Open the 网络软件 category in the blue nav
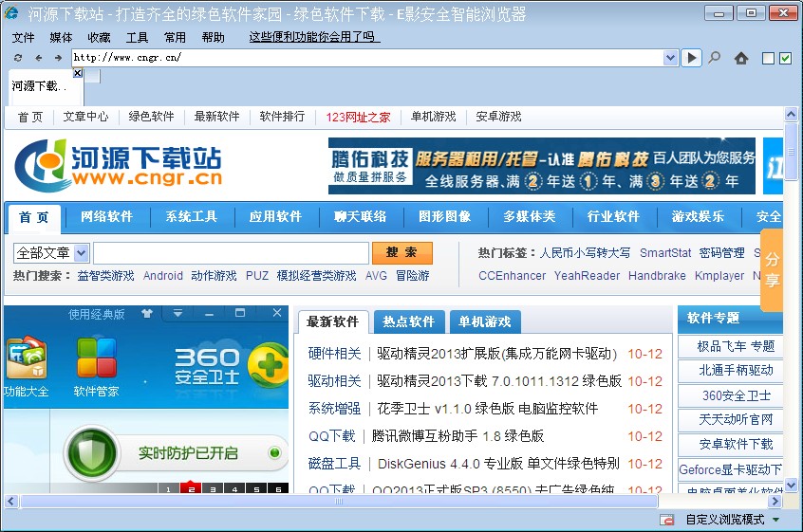Screen dimensions: 803x532 pos(106,217)
